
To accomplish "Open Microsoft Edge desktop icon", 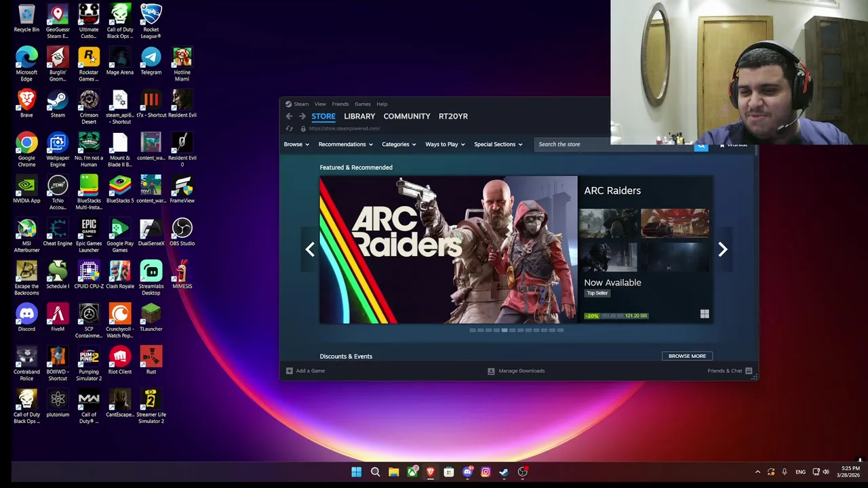I will (x=26, y=64).
